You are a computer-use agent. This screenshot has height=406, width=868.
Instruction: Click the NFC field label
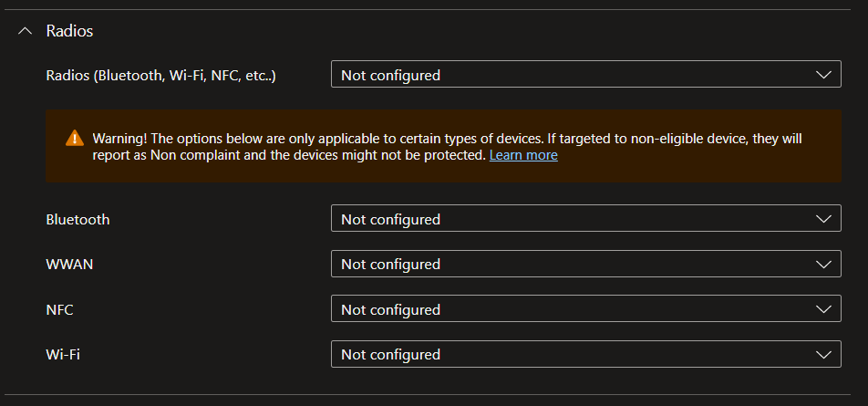(59, 309)
